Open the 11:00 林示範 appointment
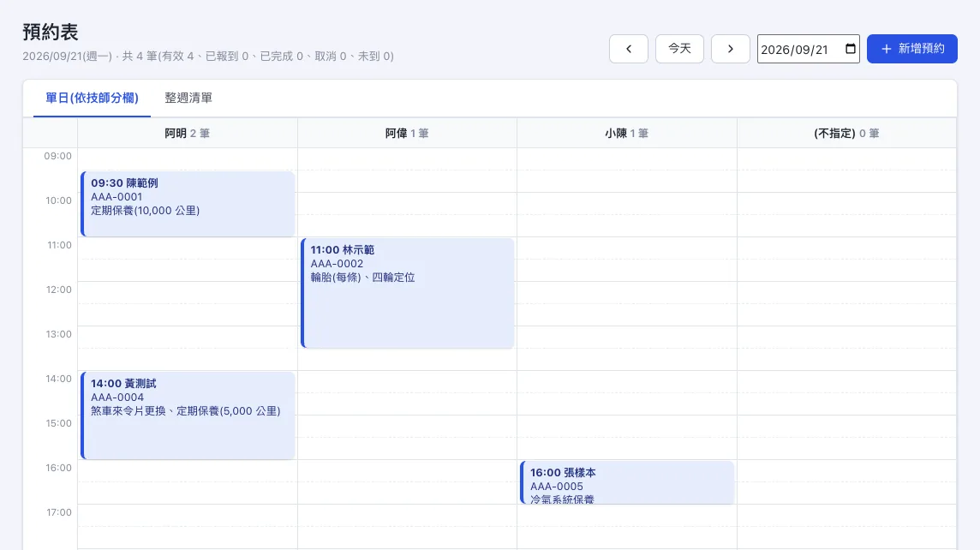Viewport: 980px width, 550px height. [408, 292]
